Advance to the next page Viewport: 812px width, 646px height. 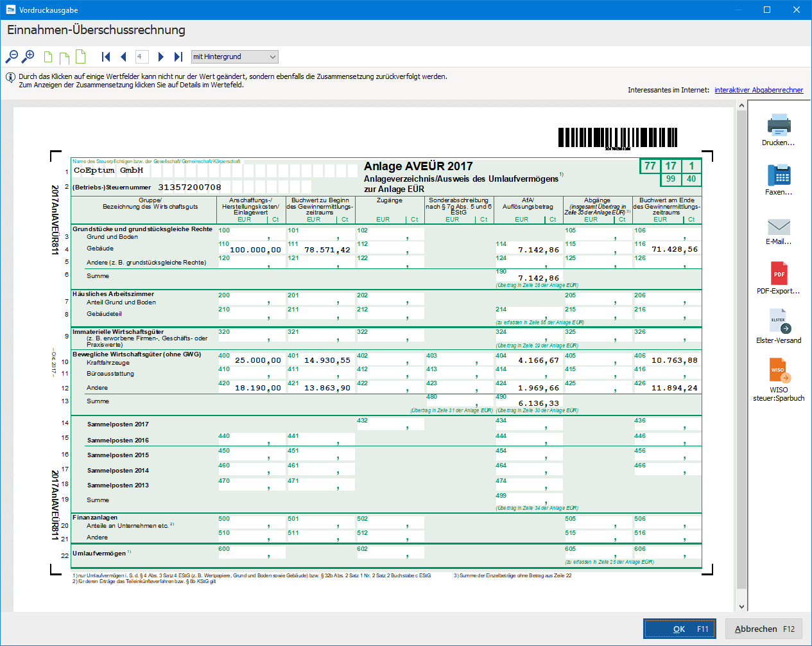coord(160,57)
